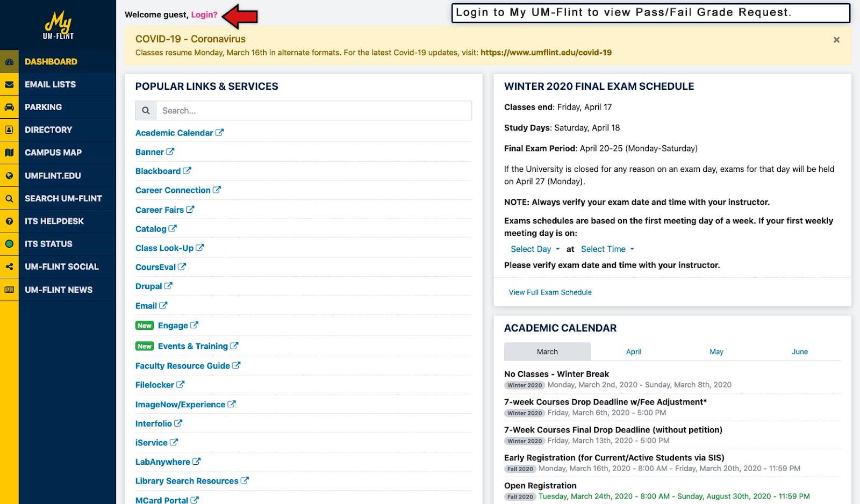The width and height of the screenshot is (860, 504).
Task: Click the ITS Helpdesk question mark icon
Action: 9,221
